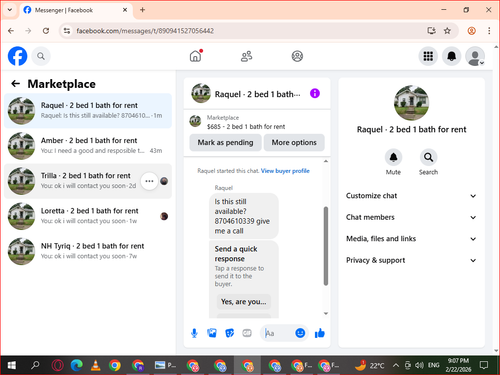
Task: Expand Customize chat section
Action: click(x=411, y=196)
